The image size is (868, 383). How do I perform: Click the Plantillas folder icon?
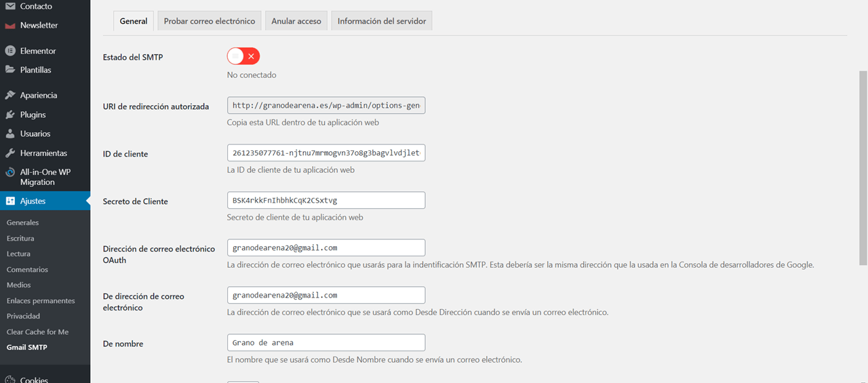click(x=10, y=70)
